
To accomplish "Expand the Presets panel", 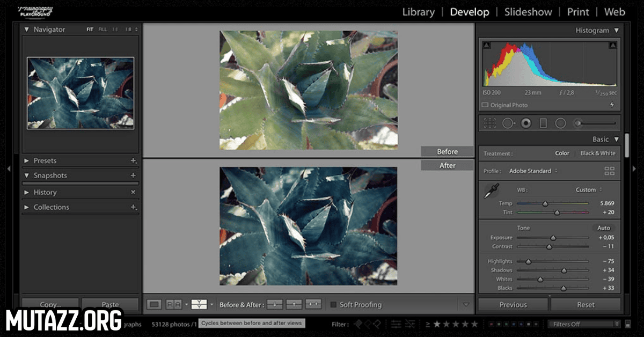I will point(27,161).
